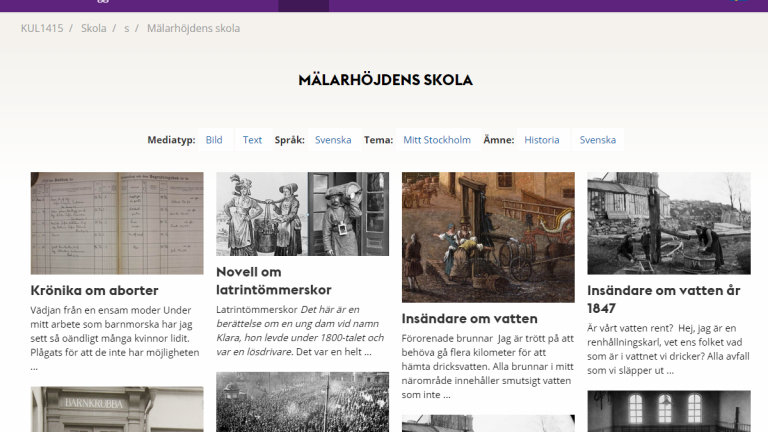This screenshot has width=768, height=432.
Task: Filter media type by Bild
Action: (214, 140)
